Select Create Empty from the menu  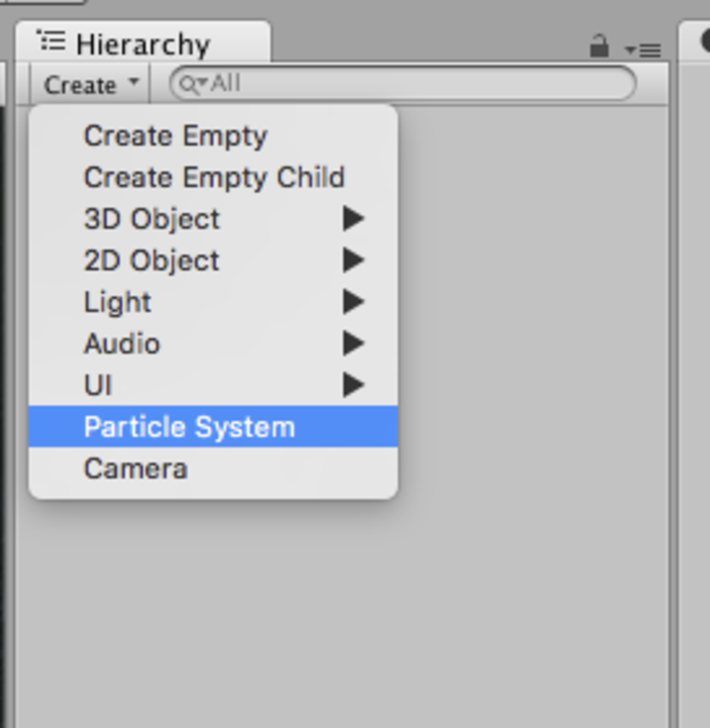click(213, 135)
